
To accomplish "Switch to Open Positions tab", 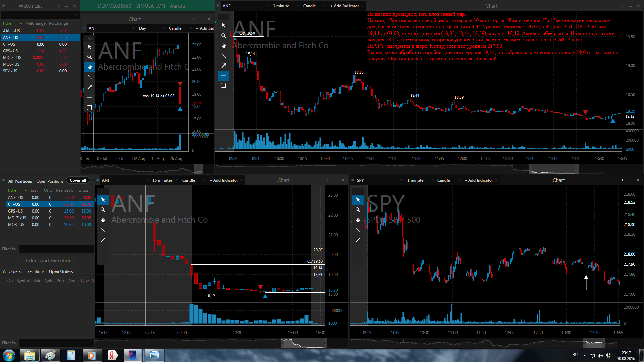I will pyautogui.click(x=50, y=181).
